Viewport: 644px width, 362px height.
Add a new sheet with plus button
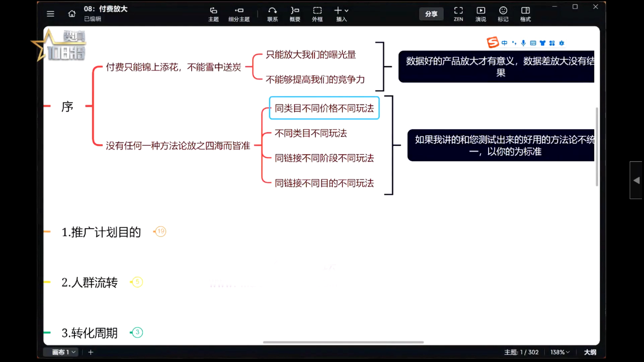[91, 352]
